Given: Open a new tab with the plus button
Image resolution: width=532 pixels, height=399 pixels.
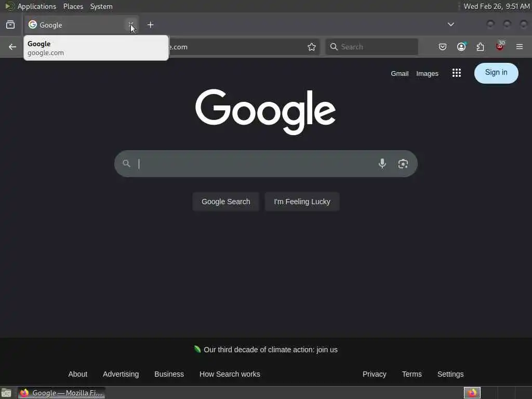Looking at the screenshot, I should click(x=150, y=25).
